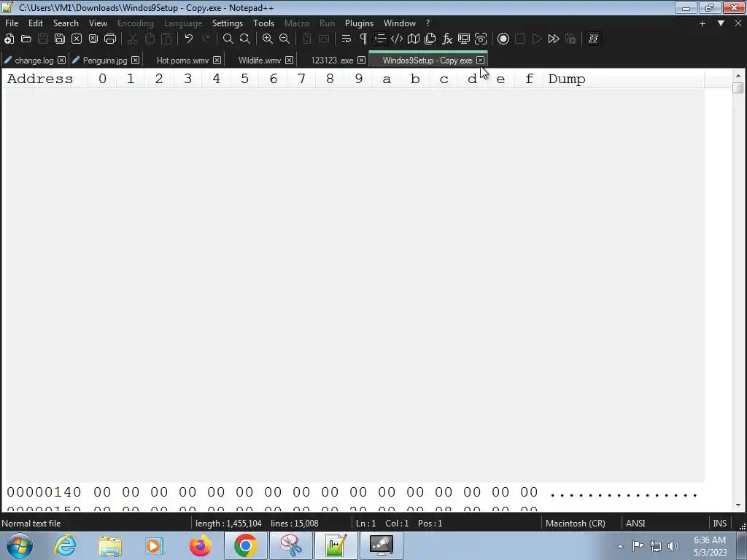This screenshot has height=560, width=747.
Task: Open the ? help menu
Action: [427, 23]
